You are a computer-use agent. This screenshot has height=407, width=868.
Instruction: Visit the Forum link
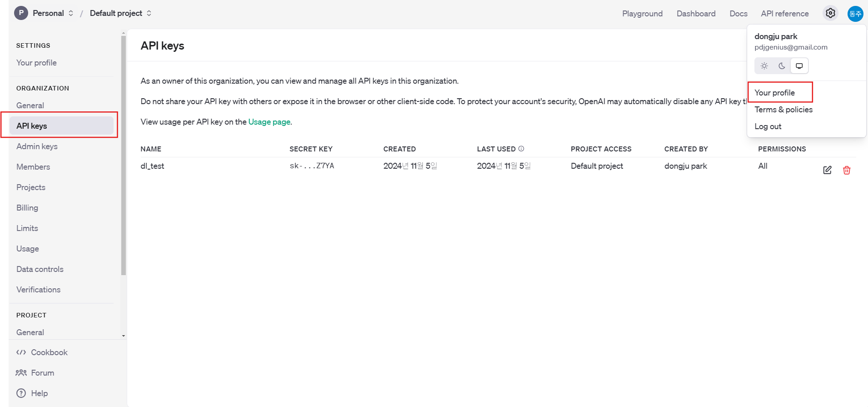(43, 373)
